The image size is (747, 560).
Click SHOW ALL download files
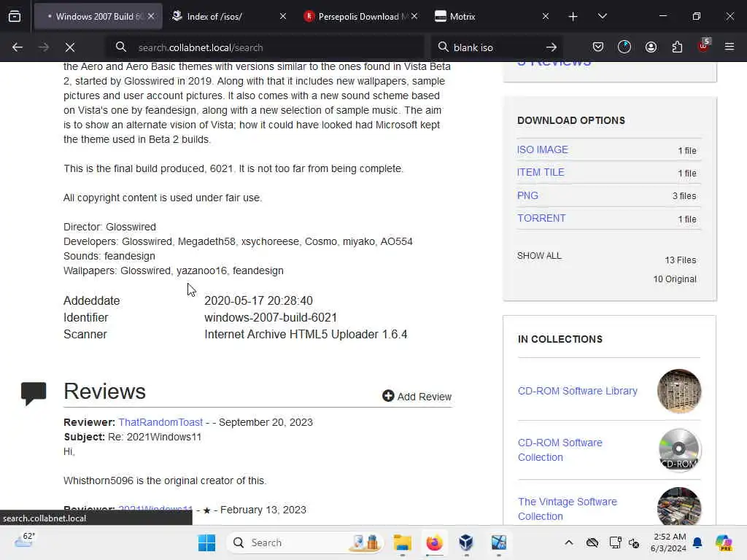coord(539,256)
